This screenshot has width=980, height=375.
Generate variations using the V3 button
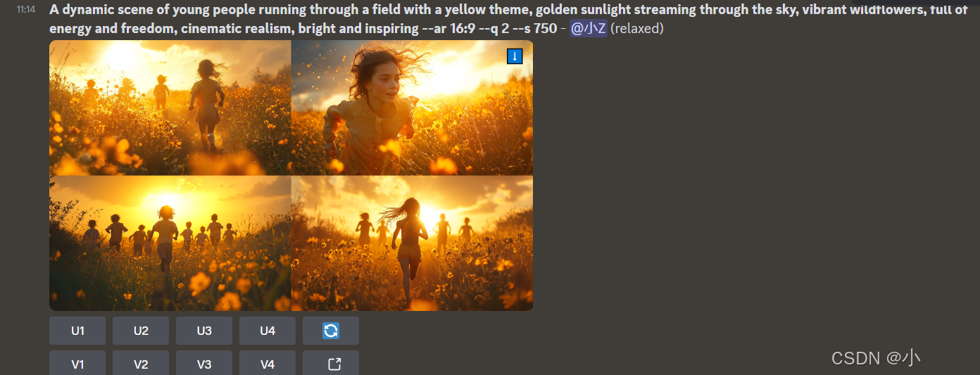[x=204, y=364]
